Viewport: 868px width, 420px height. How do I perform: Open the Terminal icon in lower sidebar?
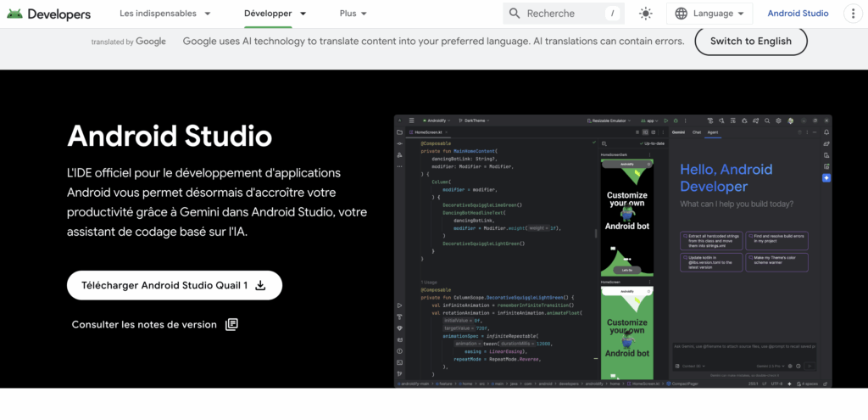point(399,362)
